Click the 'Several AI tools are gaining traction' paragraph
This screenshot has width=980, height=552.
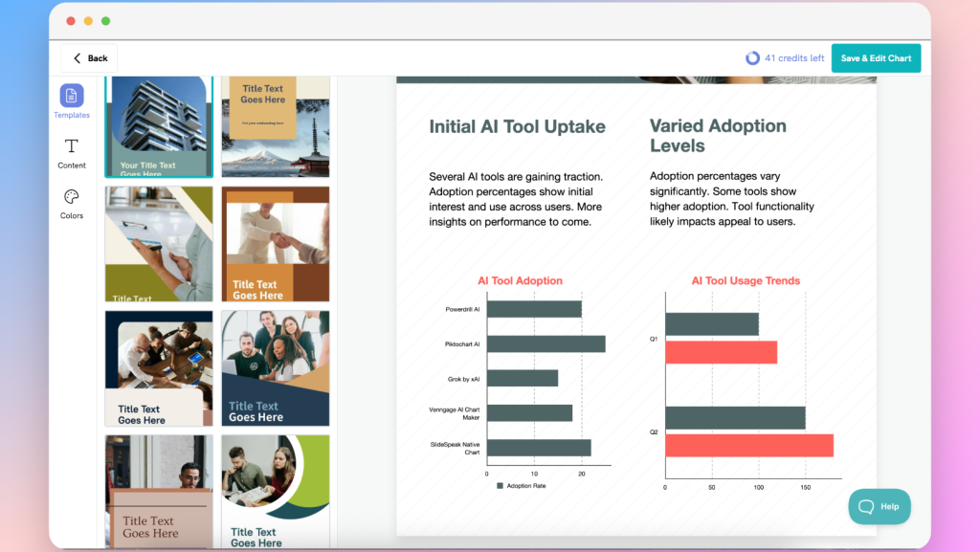point(516,199)
